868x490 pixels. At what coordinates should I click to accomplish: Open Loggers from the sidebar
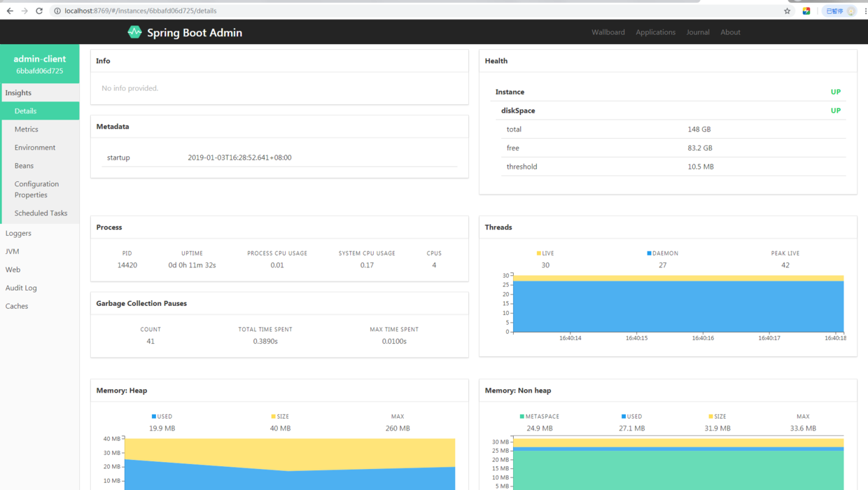tap(18, 233)
